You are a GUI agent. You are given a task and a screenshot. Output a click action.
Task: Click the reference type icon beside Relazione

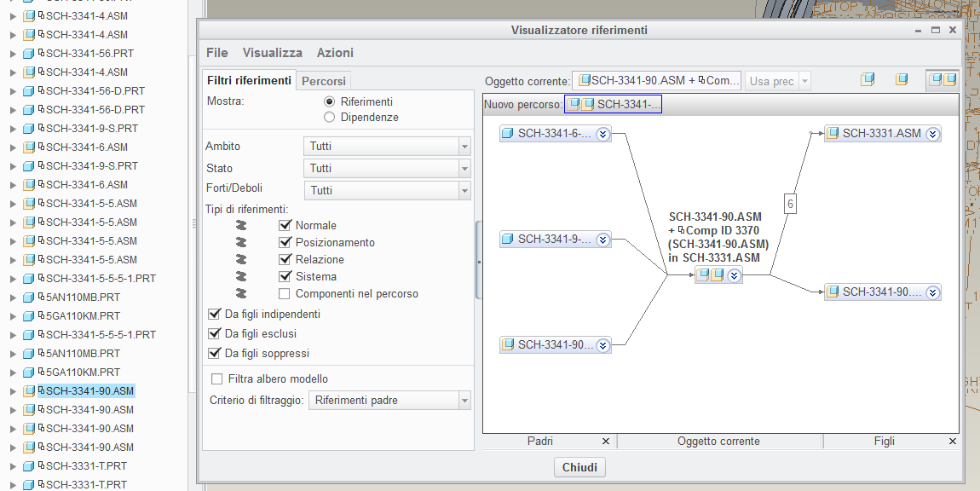pos(241,259)
